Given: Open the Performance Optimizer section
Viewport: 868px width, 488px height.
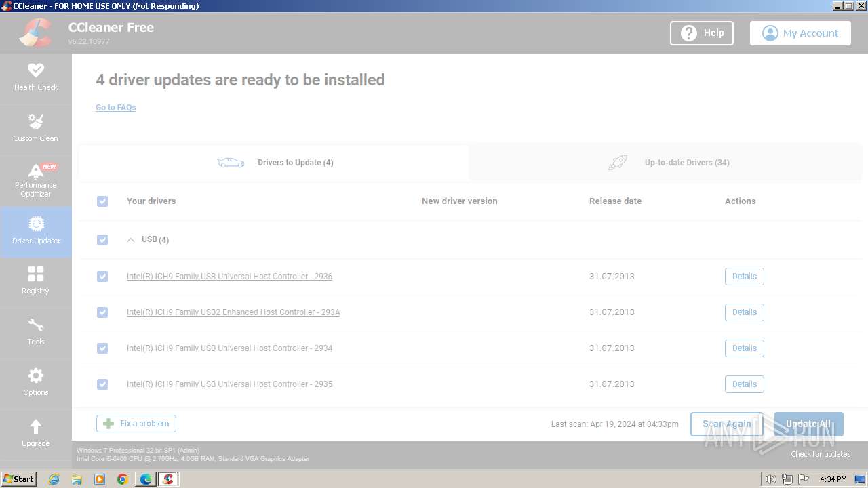Looking at the screenshot, I should (x=36, y=180).
